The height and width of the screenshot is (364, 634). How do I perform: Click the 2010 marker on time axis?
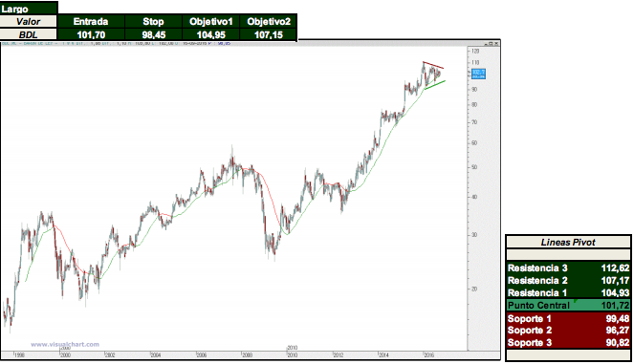(x=292, y=348)
